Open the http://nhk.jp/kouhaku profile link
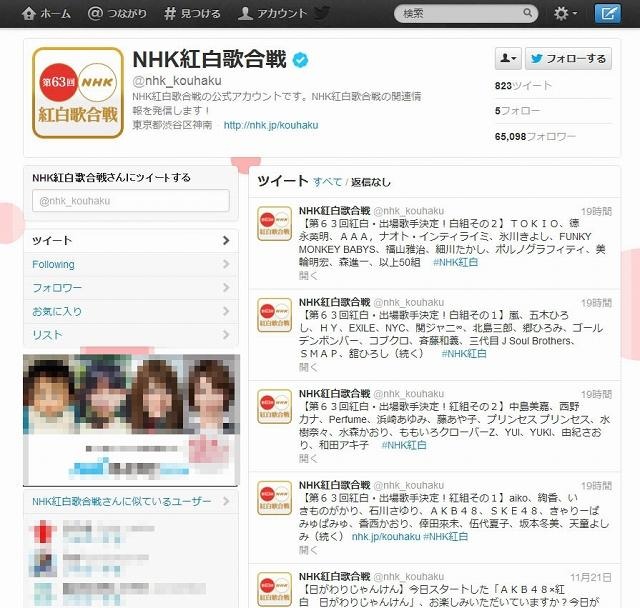 [271, 125]
